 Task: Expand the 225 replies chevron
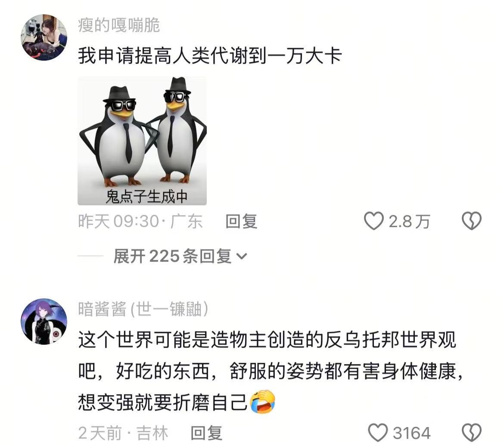tap(242, 256)
